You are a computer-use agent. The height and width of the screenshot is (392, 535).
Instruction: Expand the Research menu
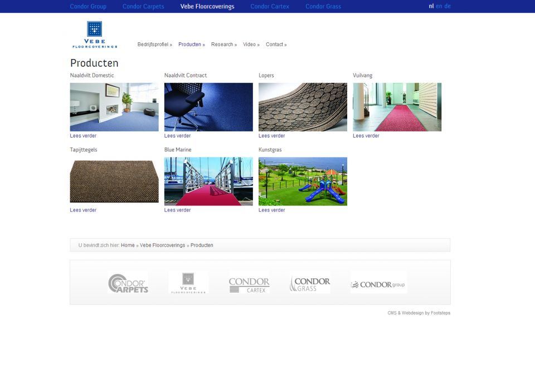pyautogui.click(x=223, y=45)
